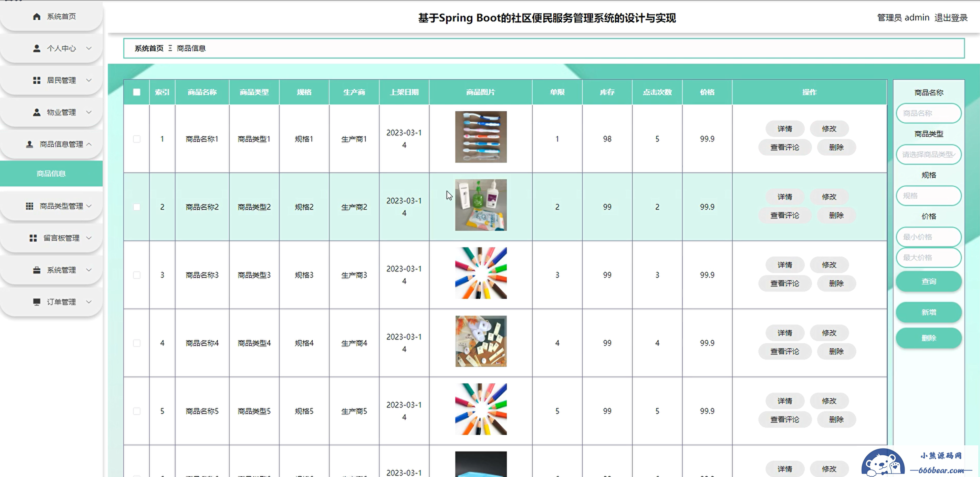Check the checkbox for row 商品名称5
This screenshot has height=477, width=980.
(137, 411)
